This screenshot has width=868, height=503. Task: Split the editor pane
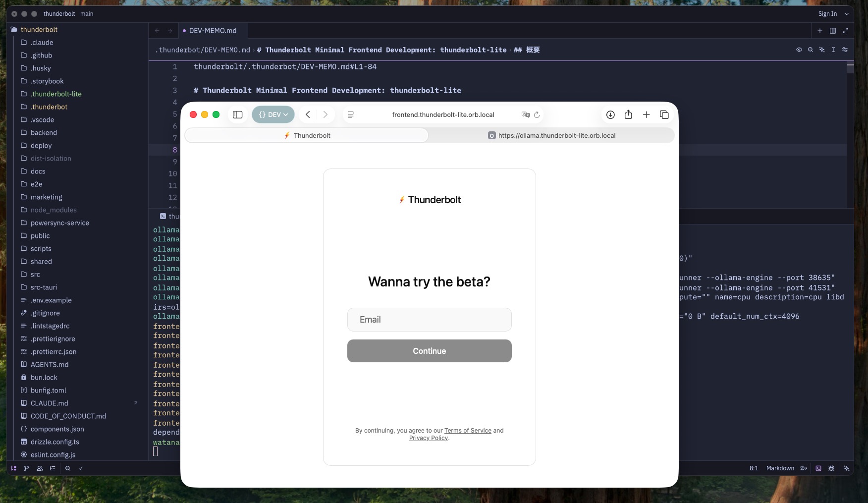click(833, 31)
